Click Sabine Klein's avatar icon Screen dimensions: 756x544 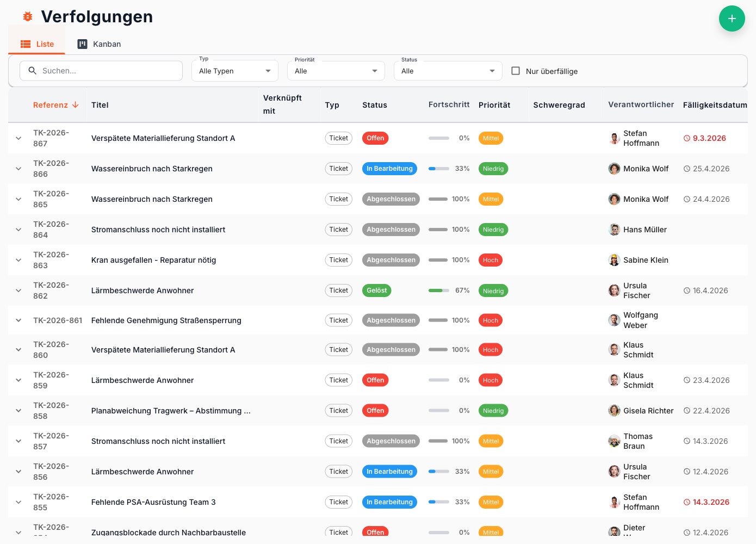coord(614,260)
